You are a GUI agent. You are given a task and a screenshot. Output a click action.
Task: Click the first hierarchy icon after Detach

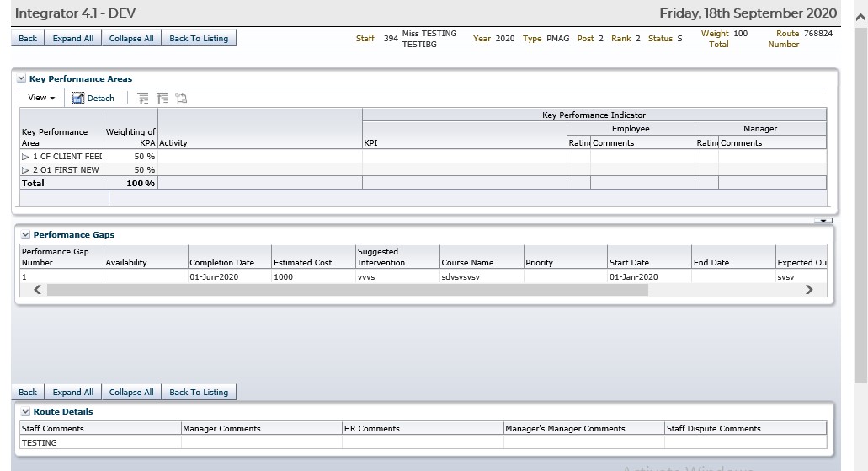(x=143, y=99)
